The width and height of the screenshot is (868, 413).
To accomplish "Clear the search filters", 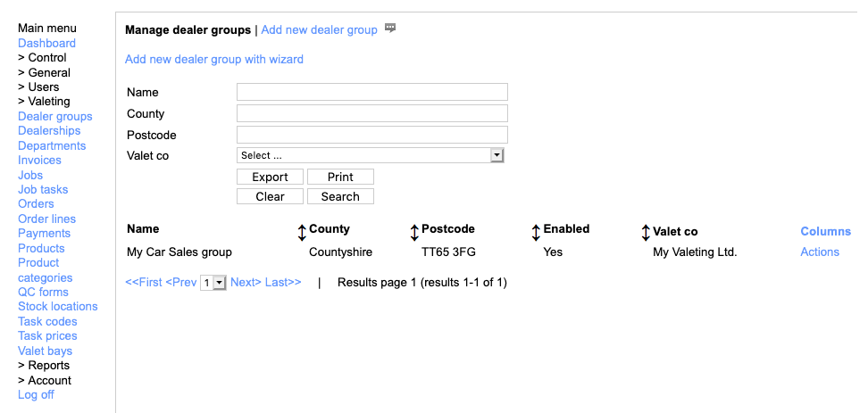I will (270, 196).
